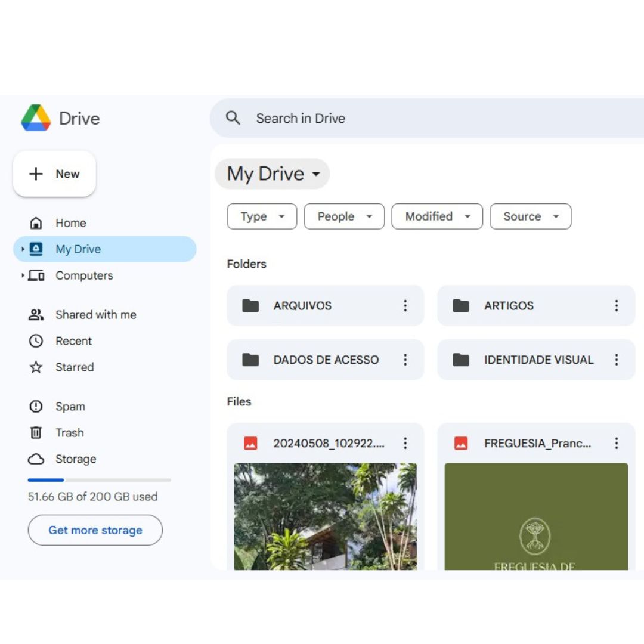
Task: Click the plus icon in New button
Action: pos(36,174)
